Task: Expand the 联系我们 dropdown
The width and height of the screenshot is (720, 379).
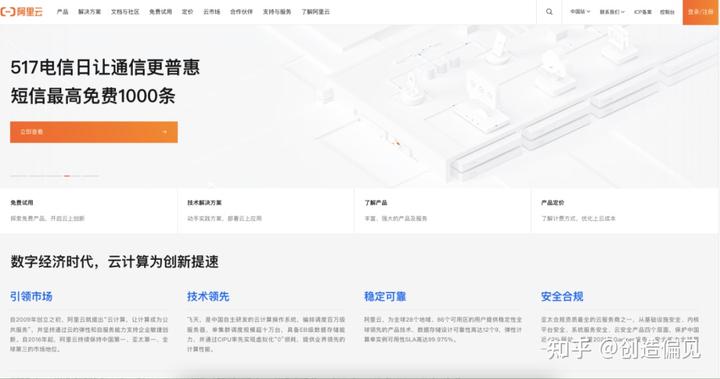Action: 612,12
